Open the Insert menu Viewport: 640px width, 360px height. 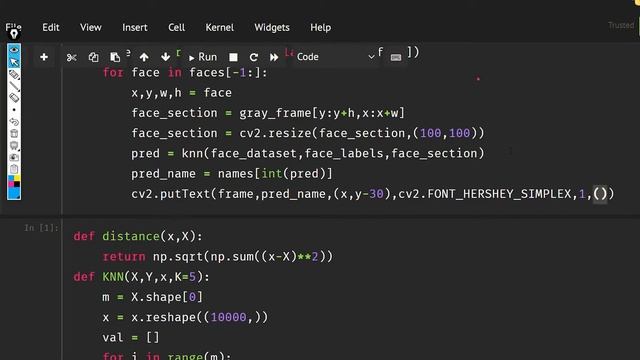pos(135,27)
